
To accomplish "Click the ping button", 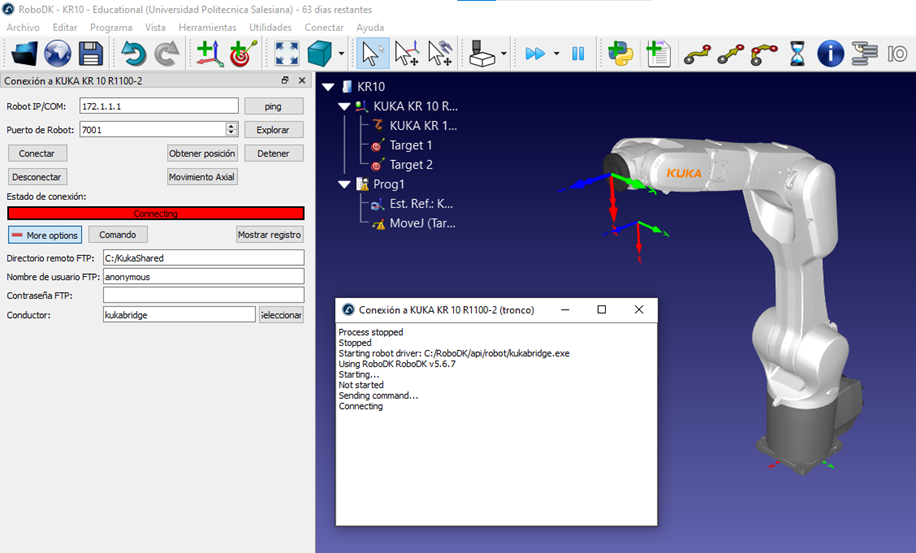I will tap(272, 106).
